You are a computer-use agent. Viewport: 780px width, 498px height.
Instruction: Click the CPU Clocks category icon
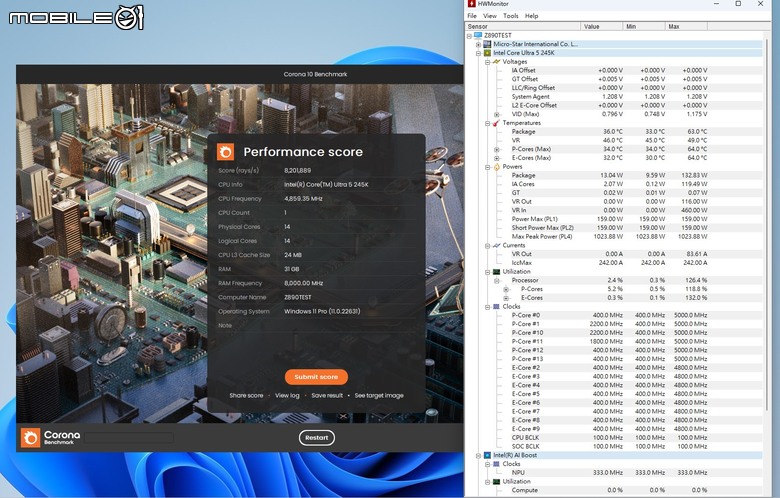(496, 306)
